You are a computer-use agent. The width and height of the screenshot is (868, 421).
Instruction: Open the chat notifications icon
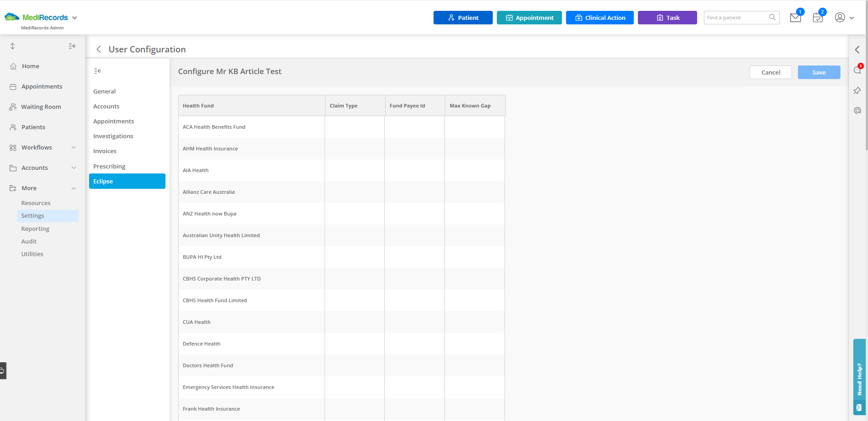[858, 70]
